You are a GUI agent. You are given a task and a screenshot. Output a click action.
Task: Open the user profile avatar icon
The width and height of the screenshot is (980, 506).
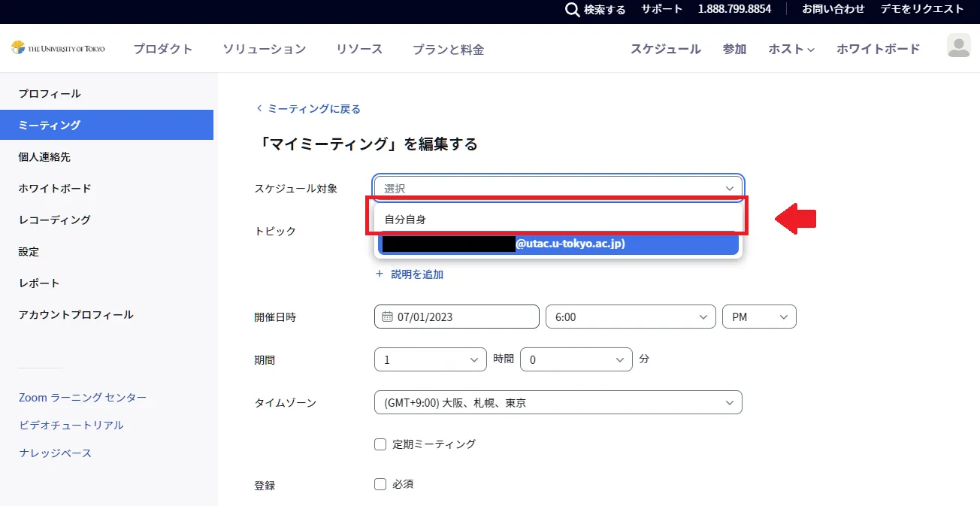pyautogui.click(x=958, y=46)
